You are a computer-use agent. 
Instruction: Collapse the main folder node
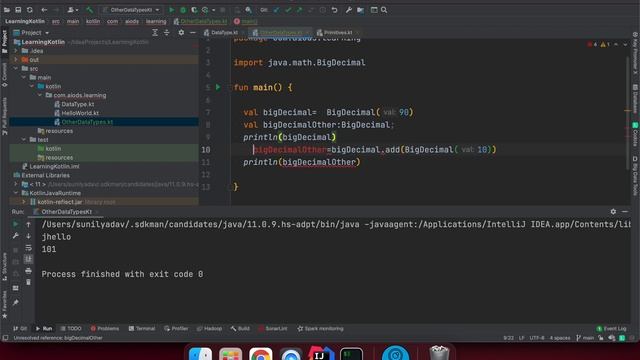[x=24, y=77]
